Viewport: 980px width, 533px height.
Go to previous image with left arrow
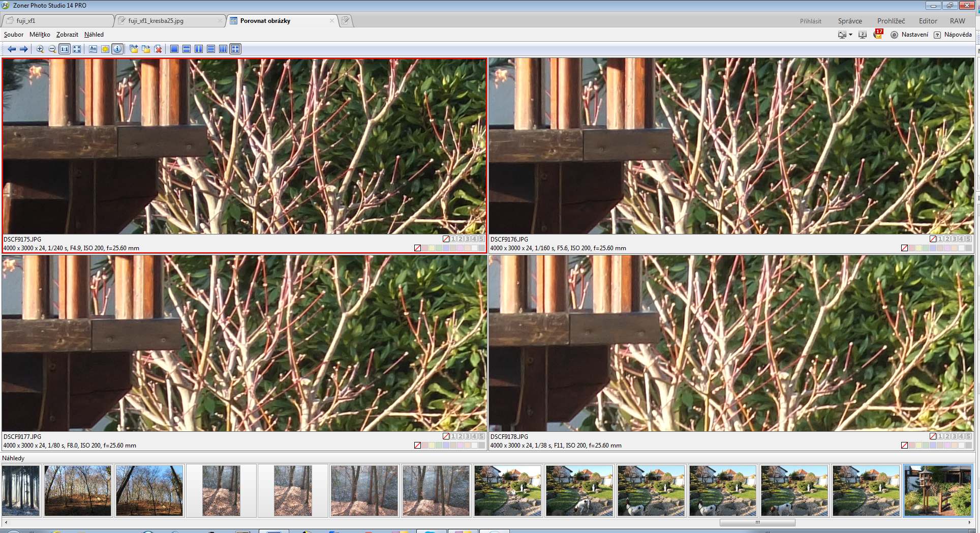click(11, 49)
